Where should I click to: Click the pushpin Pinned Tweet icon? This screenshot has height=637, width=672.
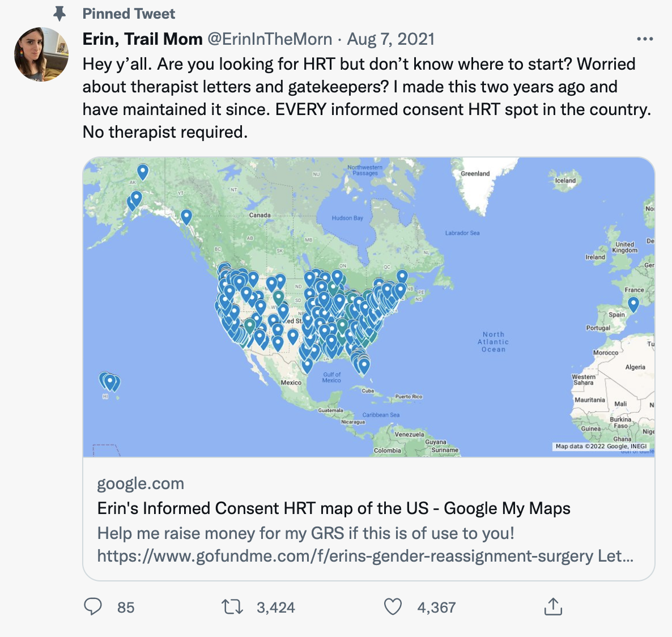59,14
